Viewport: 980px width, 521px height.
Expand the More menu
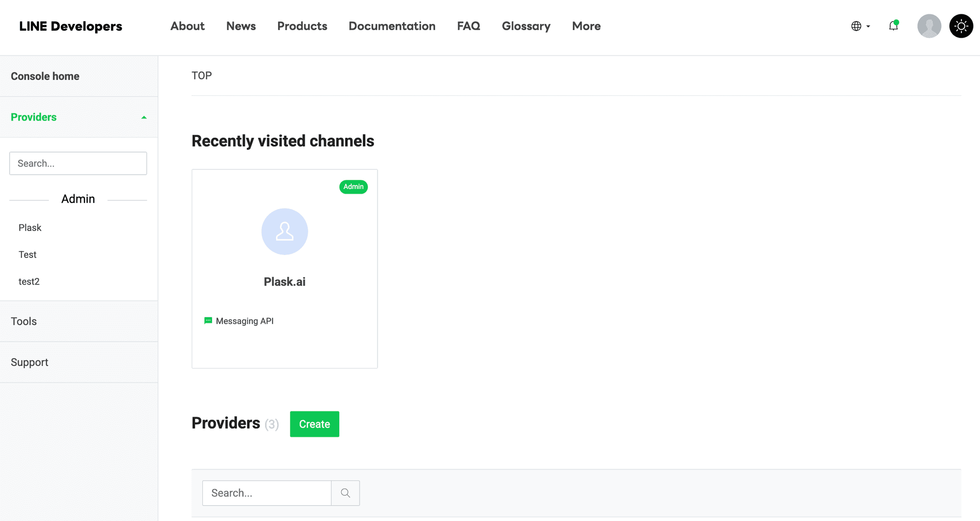coord(586,26)
